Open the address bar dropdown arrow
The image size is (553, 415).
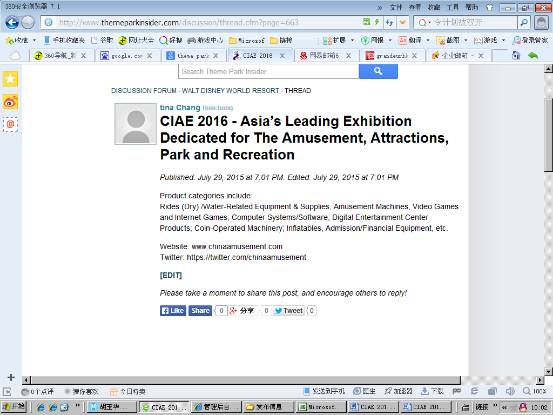pyautogui.click(x=402, y=23)
